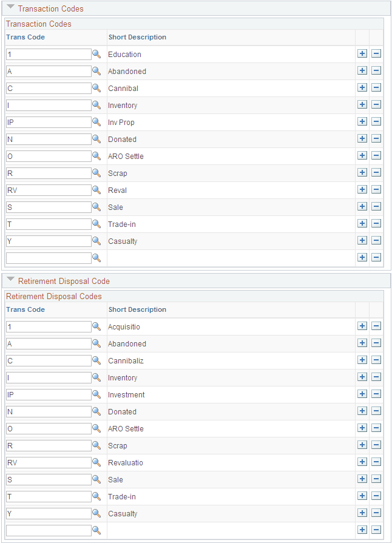Open lookup for Education trans code

[x=96, y=53]
